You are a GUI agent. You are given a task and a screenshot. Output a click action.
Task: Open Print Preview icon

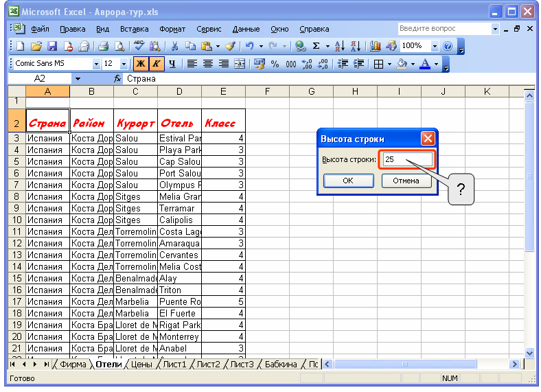pyautogui.click(x=119, y=46)
